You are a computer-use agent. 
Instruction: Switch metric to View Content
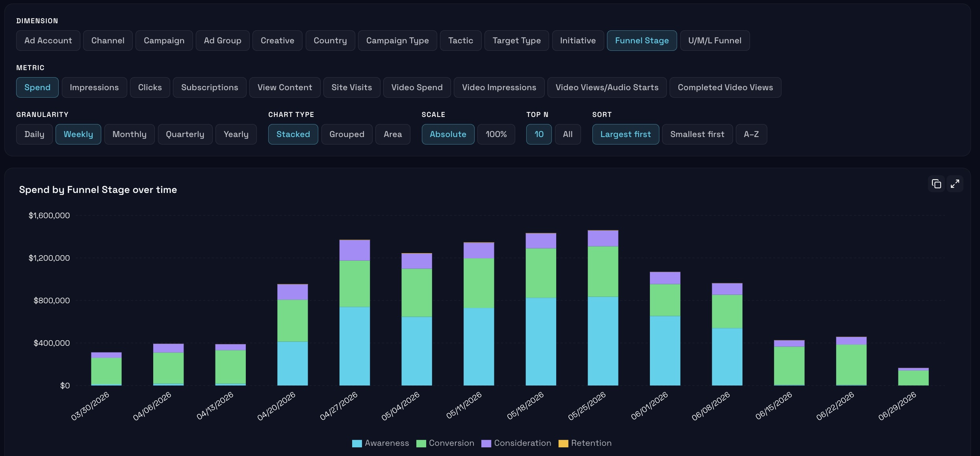coord(285,87)
